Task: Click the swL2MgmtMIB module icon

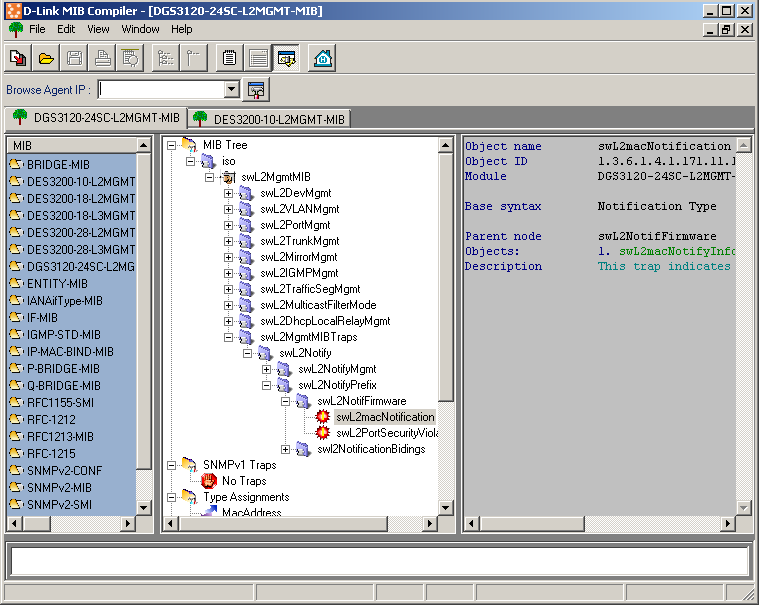Action: (x=228, y=177)
